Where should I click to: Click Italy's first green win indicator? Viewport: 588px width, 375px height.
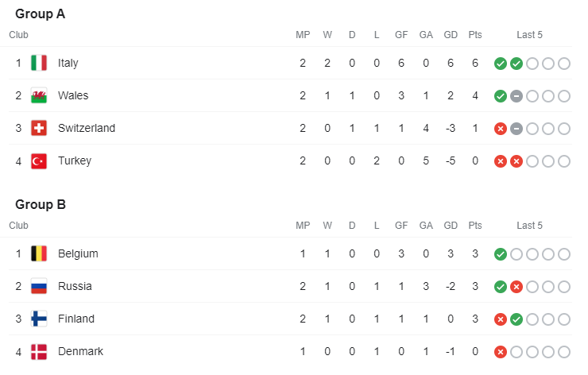500,64
